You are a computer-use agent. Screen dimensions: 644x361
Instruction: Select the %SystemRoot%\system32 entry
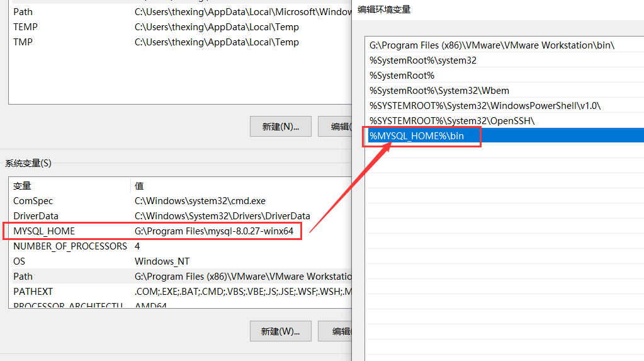pyautogui.click(x=505, y=60)
